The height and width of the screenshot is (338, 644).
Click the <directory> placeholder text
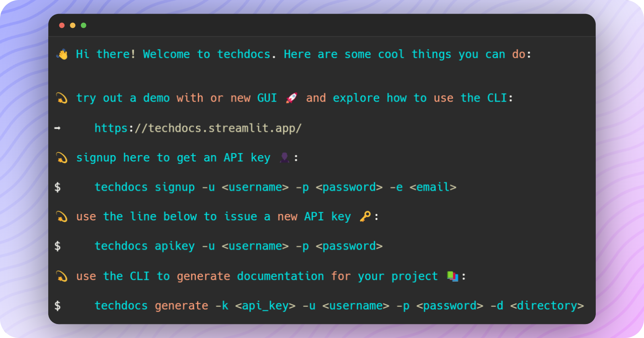click(x=547, y=306)
